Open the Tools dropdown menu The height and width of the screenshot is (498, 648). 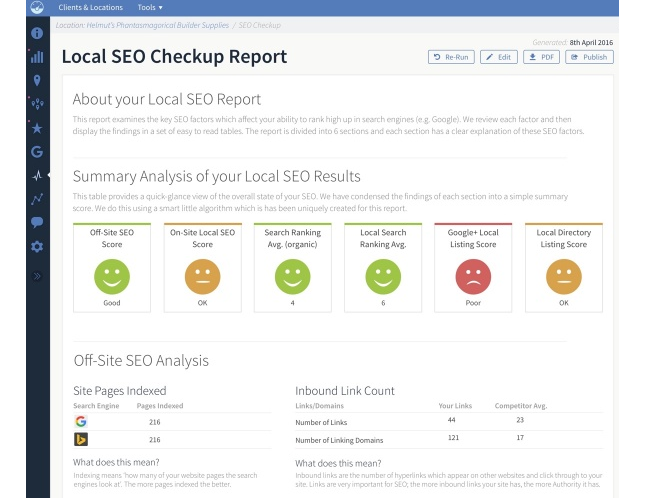[150, 7]
